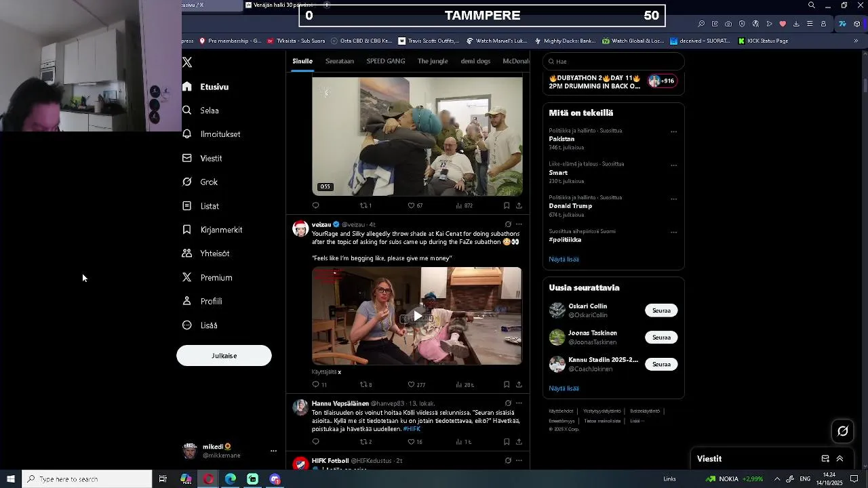Follow Oskari Collin with Seuraa
The image size is (868, 488).
pyautogui.click(x=661, y=310)
